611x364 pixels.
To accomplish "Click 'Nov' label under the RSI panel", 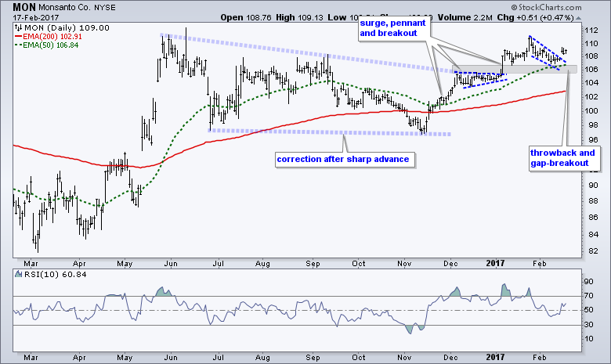I will tap(404, 357).
